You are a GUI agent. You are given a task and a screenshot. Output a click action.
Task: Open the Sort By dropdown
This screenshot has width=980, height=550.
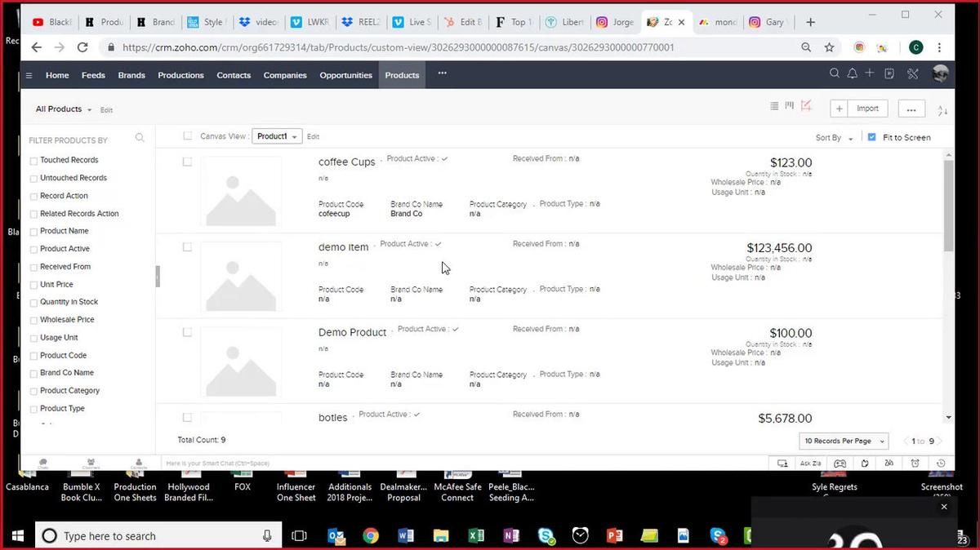click(x=834, y=138)
